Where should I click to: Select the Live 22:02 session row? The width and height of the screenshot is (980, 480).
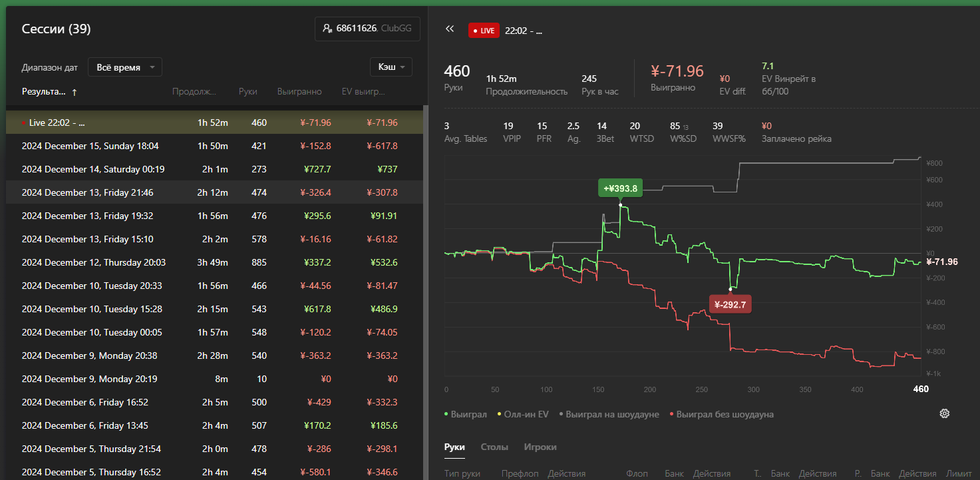click(x=214, y=122)
